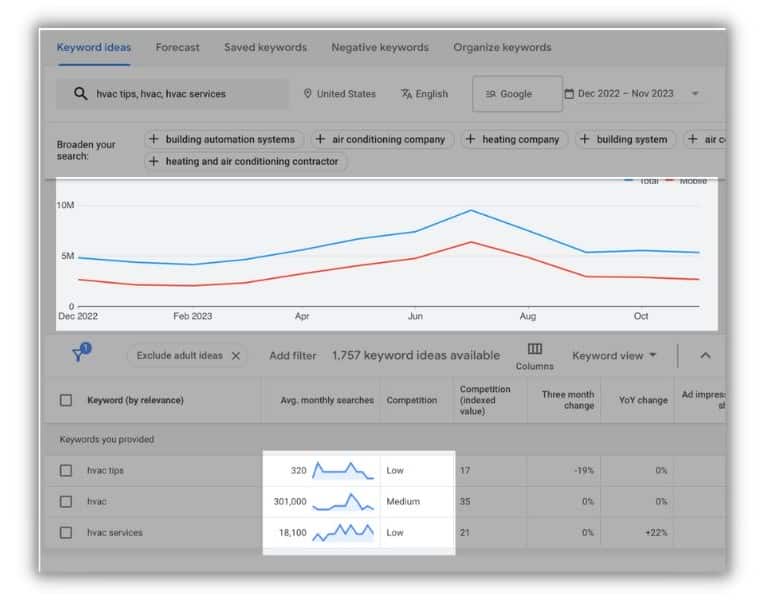Screen dimensions: 764x600
Task: Open the filter funnel icon
Action: coord(81,352)
